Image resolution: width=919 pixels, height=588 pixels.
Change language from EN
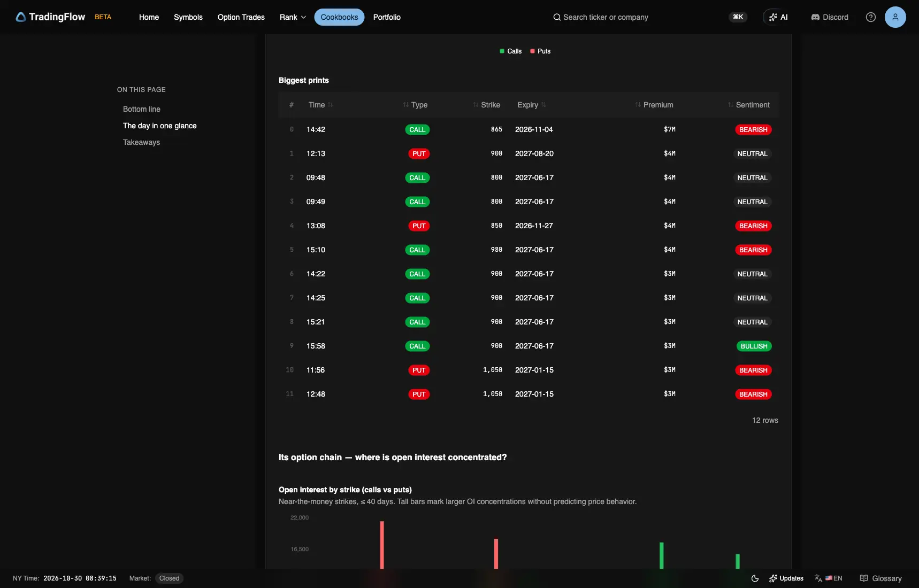pos(828,578)
